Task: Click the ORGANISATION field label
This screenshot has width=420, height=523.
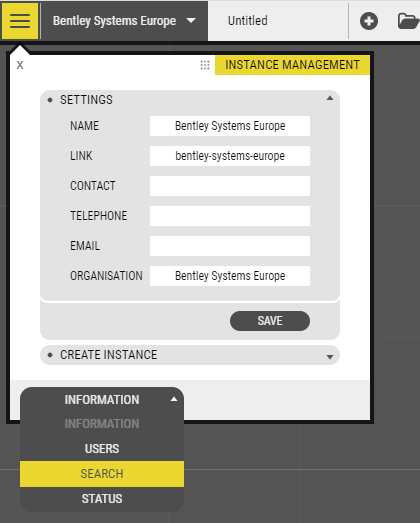Action: [106, 276]
